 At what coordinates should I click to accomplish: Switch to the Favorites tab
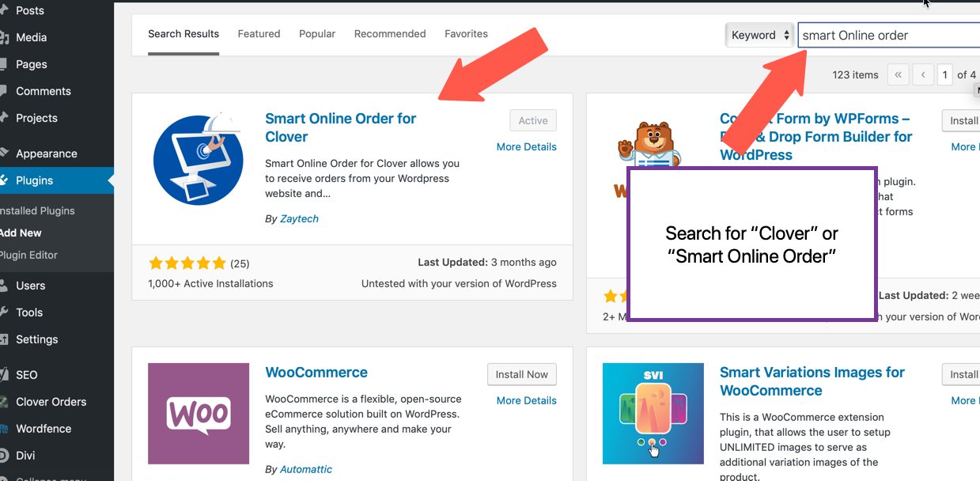click(x=466, y=34)
